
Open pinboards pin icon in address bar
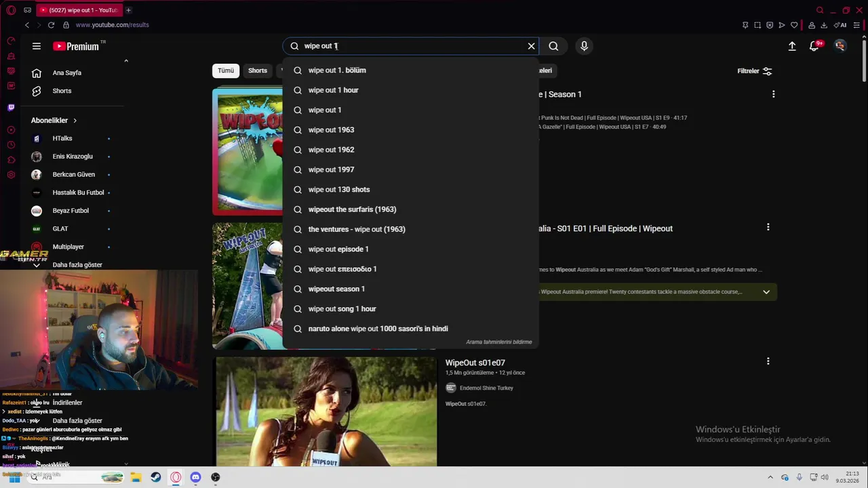click(745, 25)
